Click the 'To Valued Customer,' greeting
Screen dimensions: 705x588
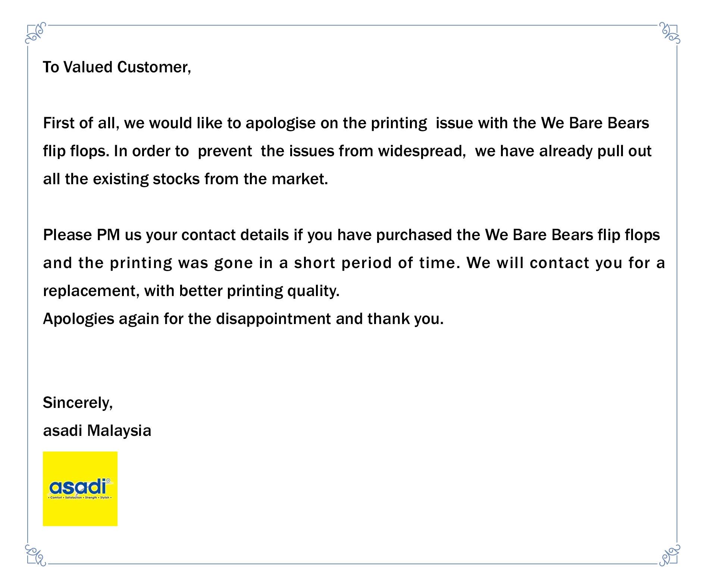(117, 67)
